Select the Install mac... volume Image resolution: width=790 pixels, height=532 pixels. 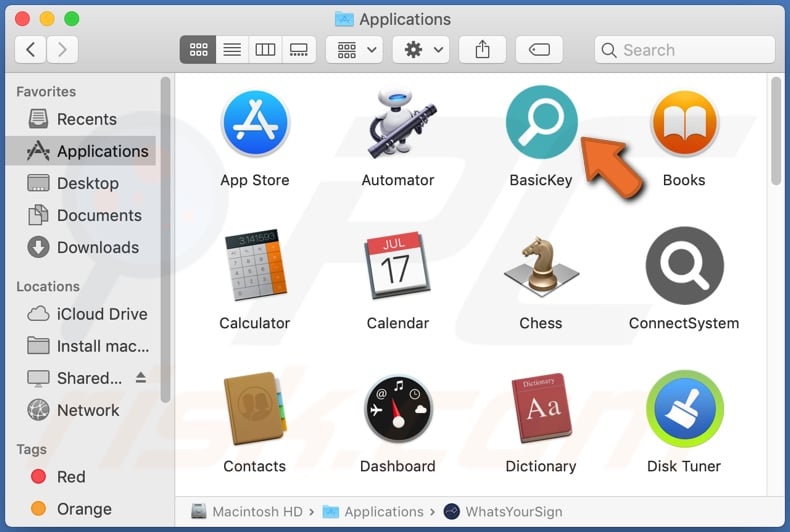point(81,347)
